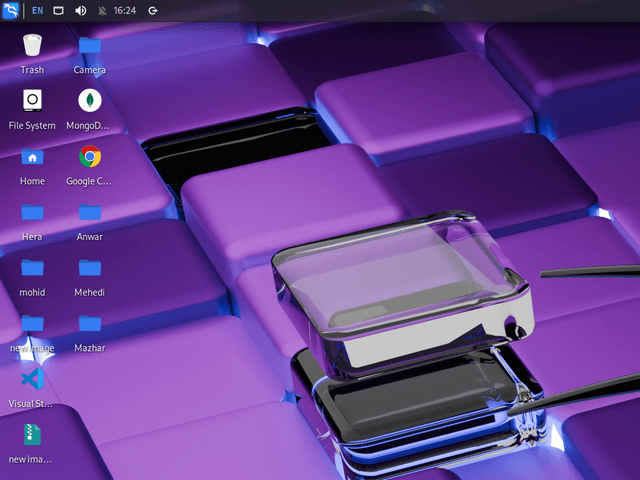Open the Trash icon
The height and width of the screenshot is (480, 640).
point(32,46)
